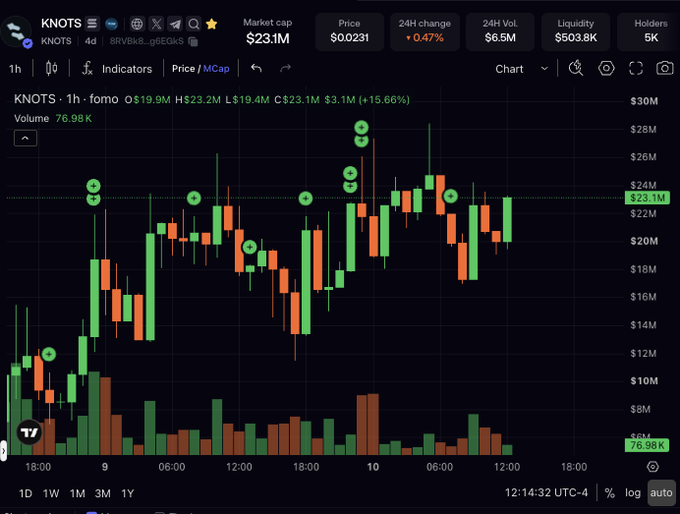Click the KNOTS token logo avatar
This screenshot has width=680, height=514.
[16, 31]
